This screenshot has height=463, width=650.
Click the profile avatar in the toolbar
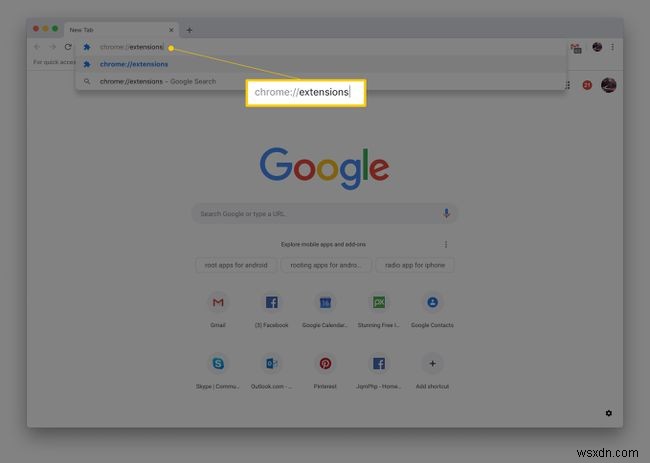597,47
